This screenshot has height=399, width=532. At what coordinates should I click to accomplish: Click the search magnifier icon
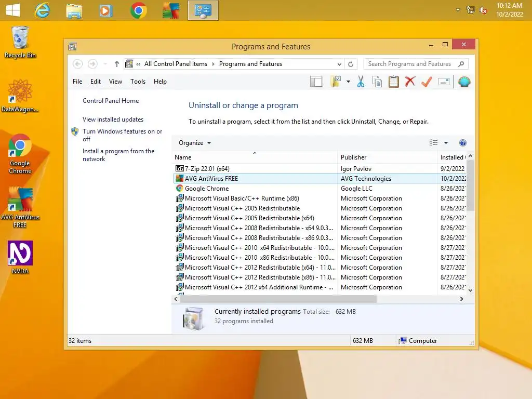click(x=461, y=64)
